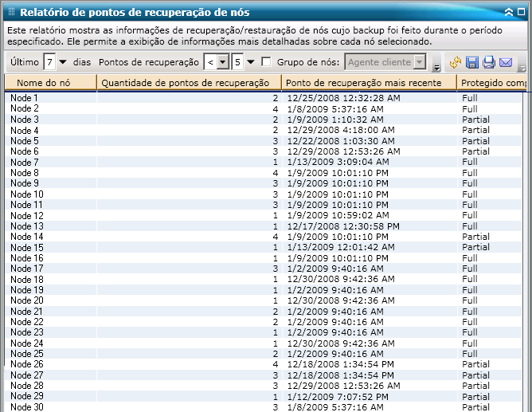
Task: Collapse the report panel with double-chevron icon
Action: [x=509, y=12]
